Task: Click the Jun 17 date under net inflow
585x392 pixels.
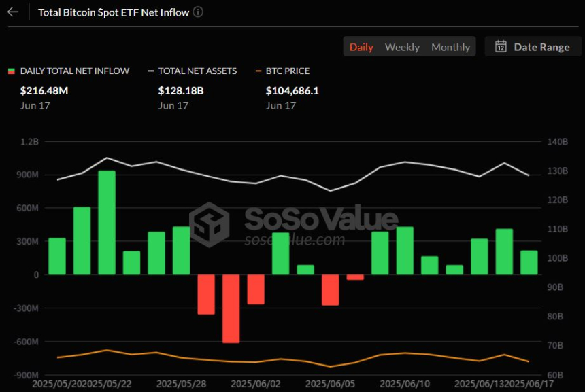Action: [35, 105]
